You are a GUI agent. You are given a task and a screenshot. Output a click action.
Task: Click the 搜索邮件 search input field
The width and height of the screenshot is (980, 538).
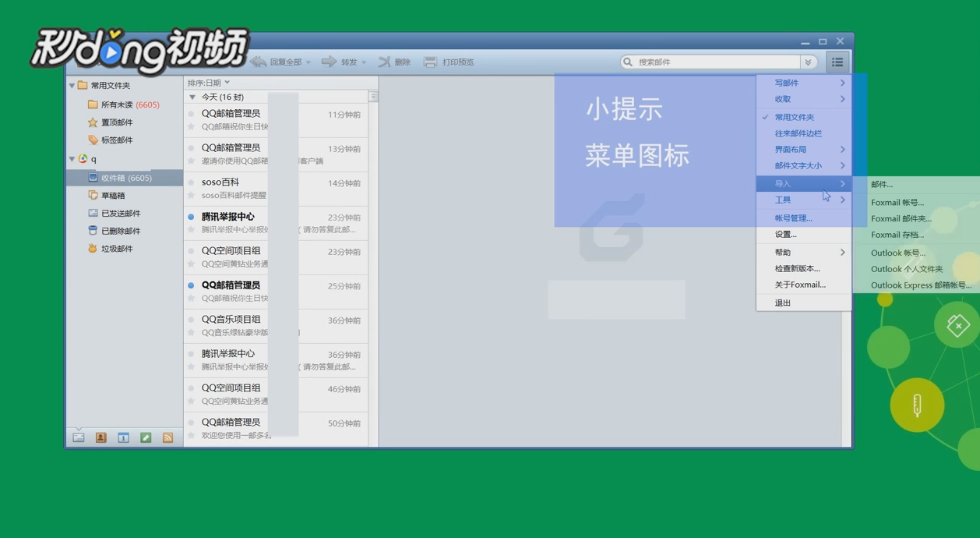tap(701, 61)
